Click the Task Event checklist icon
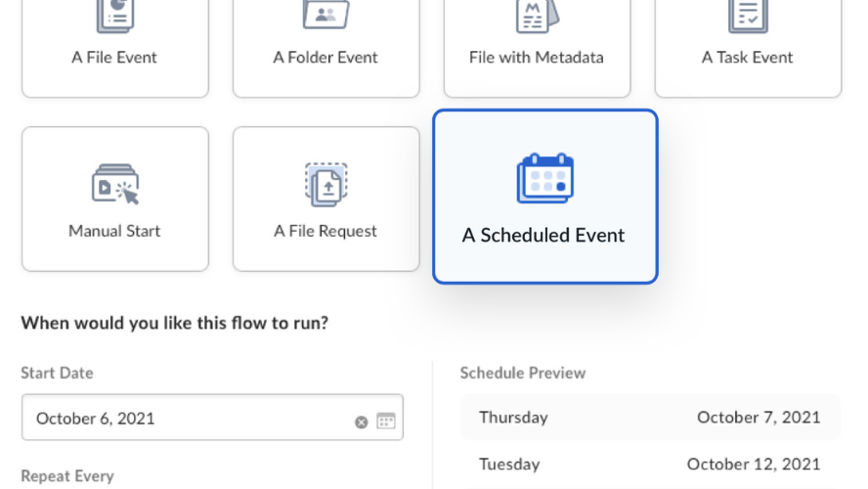The height and width of the screenshot is (489, 868). point(748,15)
